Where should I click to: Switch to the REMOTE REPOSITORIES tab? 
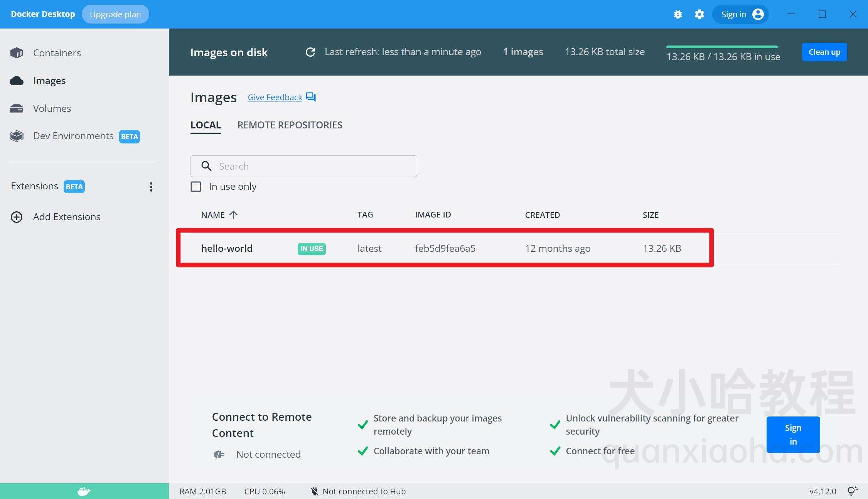(x=290, y=125)
